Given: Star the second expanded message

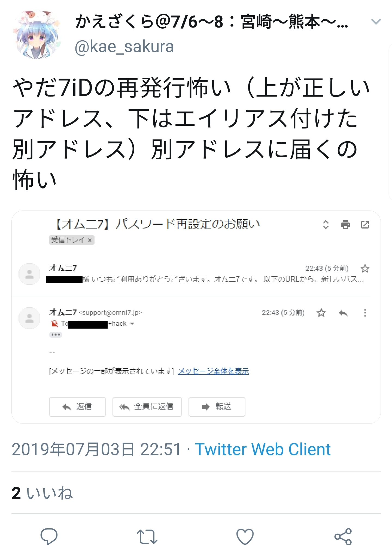Looking at the screenshot, I should point(321,313).
